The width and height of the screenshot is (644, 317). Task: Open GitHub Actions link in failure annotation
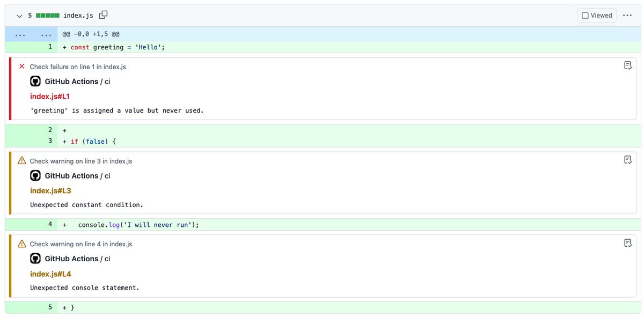[x=71, y=82]
